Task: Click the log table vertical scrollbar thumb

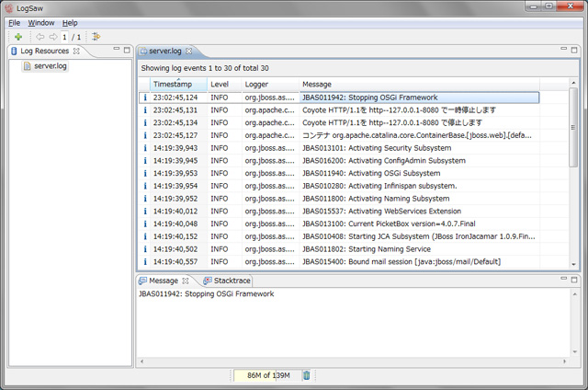Action: coord(573,127)
